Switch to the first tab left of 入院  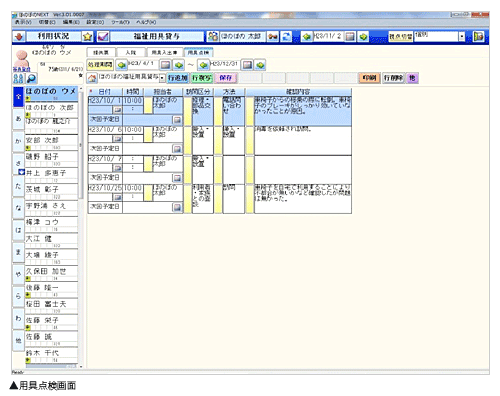[x=101, y=52]
